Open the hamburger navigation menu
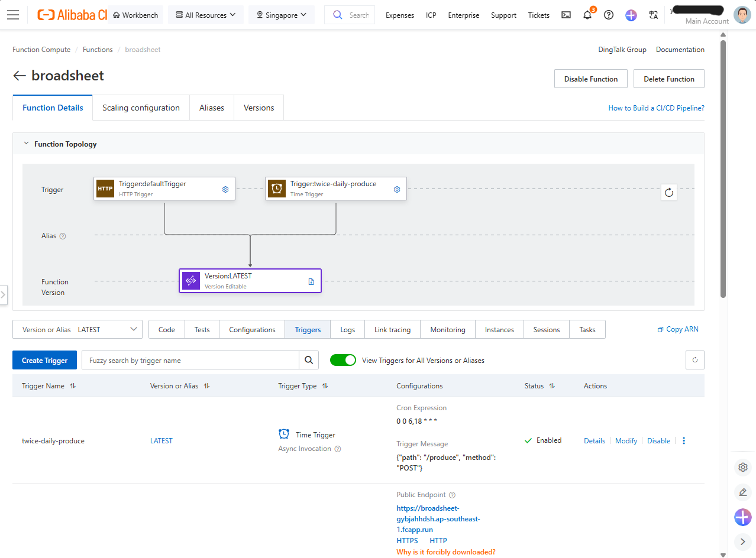756x558 pixels. (x=13, y=15)
